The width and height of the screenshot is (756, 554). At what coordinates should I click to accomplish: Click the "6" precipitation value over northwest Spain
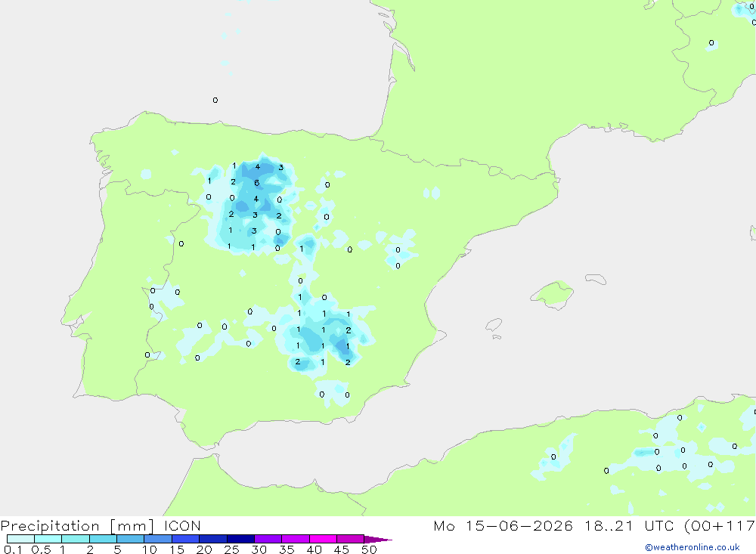tap(256, 183)
